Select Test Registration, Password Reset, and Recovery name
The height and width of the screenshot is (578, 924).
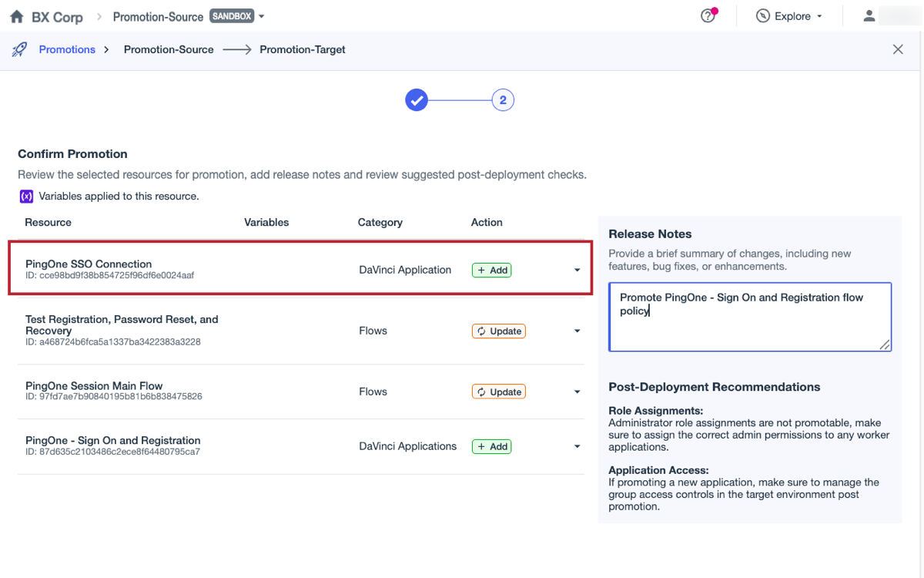tap(122, 325)
